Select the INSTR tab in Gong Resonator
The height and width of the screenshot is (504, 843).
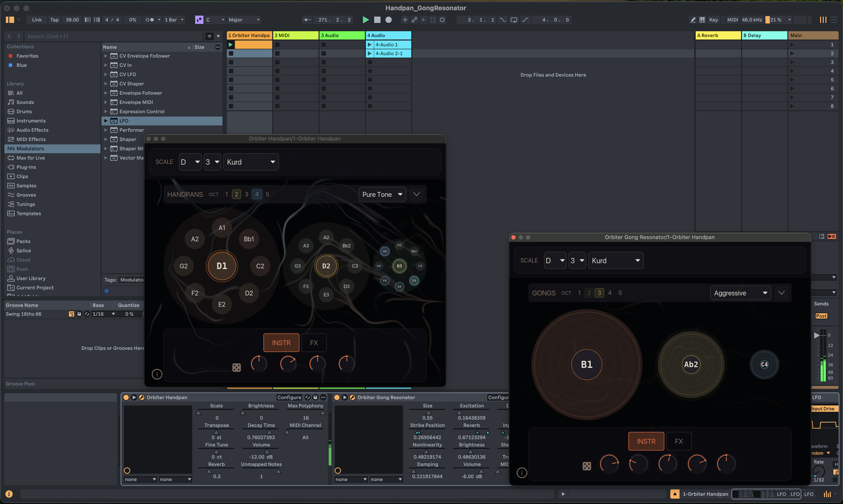(646, 441)
